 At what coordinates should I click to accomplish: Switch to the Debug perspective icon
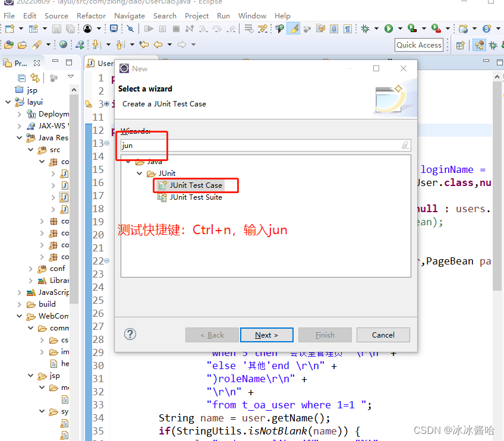[x=493, y=45]
